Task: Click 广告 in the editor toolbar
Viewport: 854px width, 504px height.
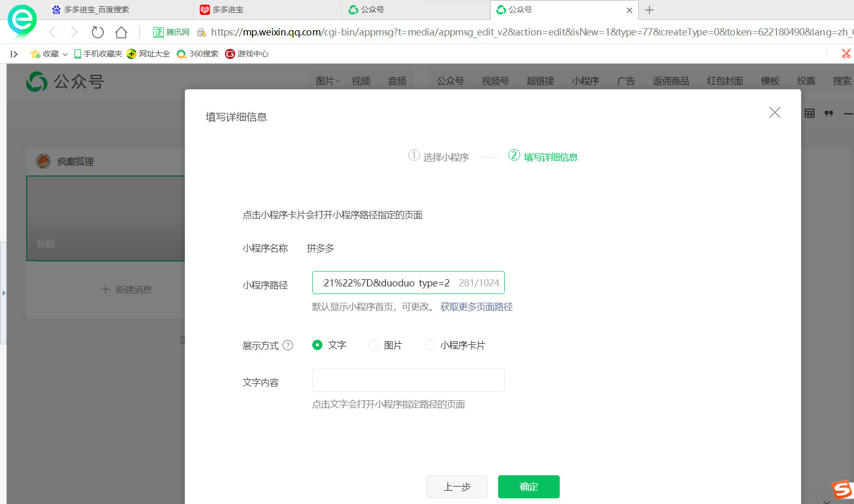Action: tap(626, 81)
